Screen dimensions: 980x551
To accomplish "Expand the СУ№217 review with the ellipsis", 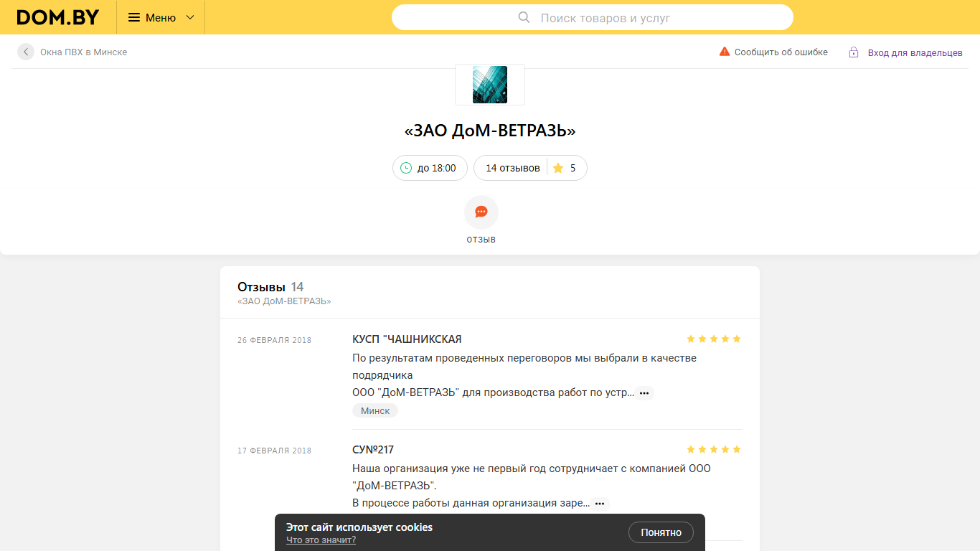I will [600, 504].
